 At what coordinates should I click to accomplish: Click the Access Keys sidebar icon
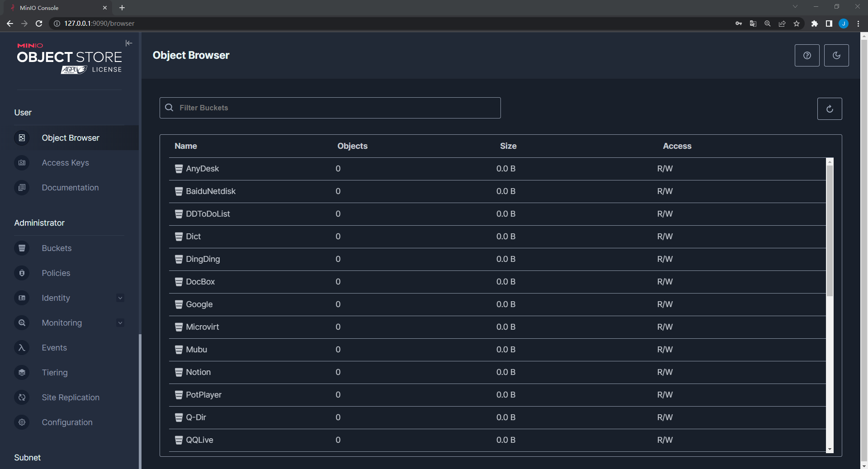pyautogui.click(x=22, y=163)
